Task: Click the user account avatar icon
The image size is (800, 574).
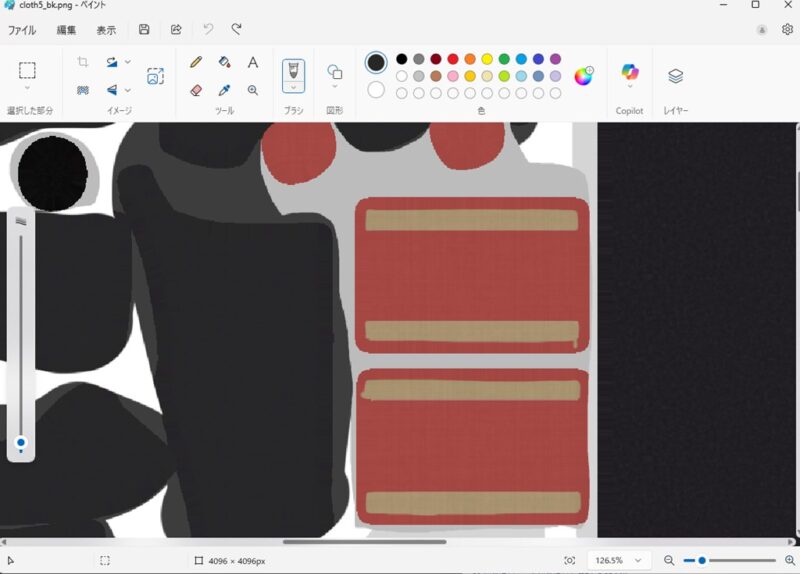Action: pos(762,30)
